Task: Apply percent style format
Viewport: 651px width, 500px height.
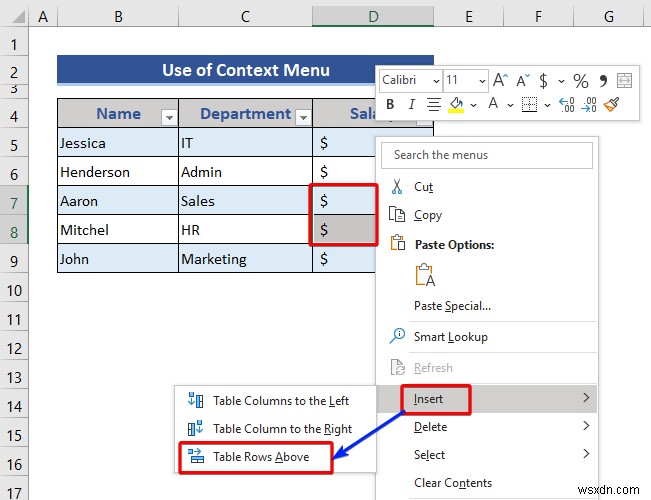Action: click(580, 81)
